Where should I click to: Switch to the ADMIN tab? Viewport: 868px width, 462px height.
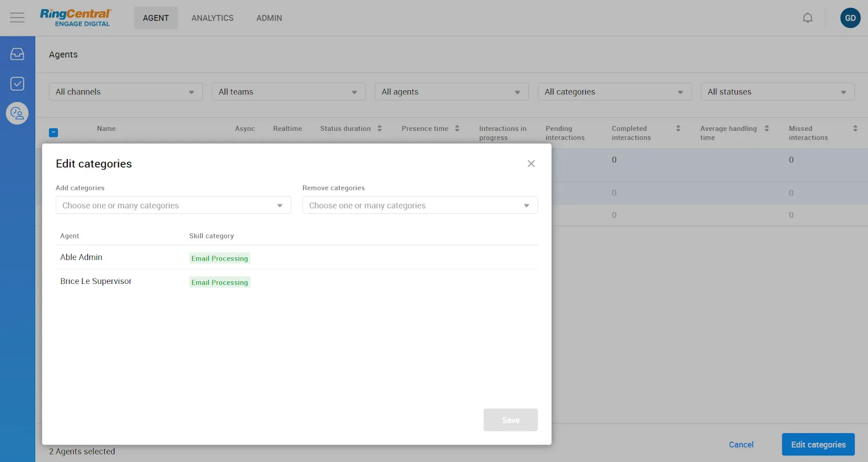(x=269, y=18)
